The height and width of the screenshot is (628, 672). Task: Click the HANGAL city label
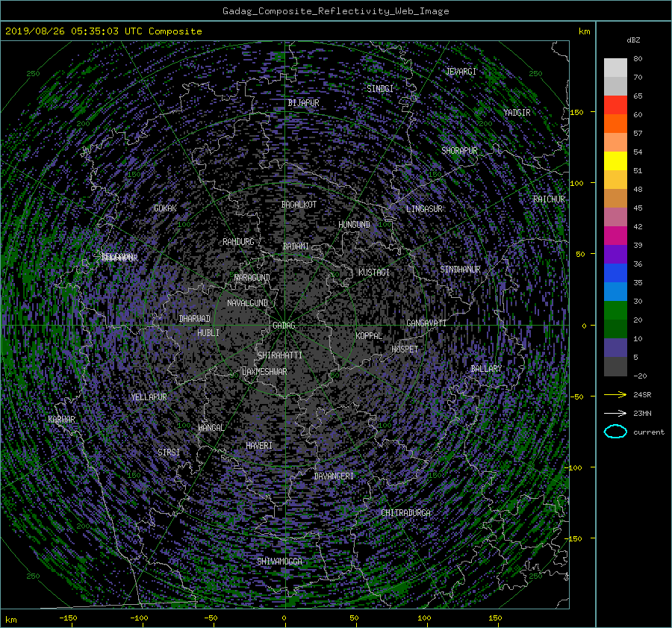point(211,428)
